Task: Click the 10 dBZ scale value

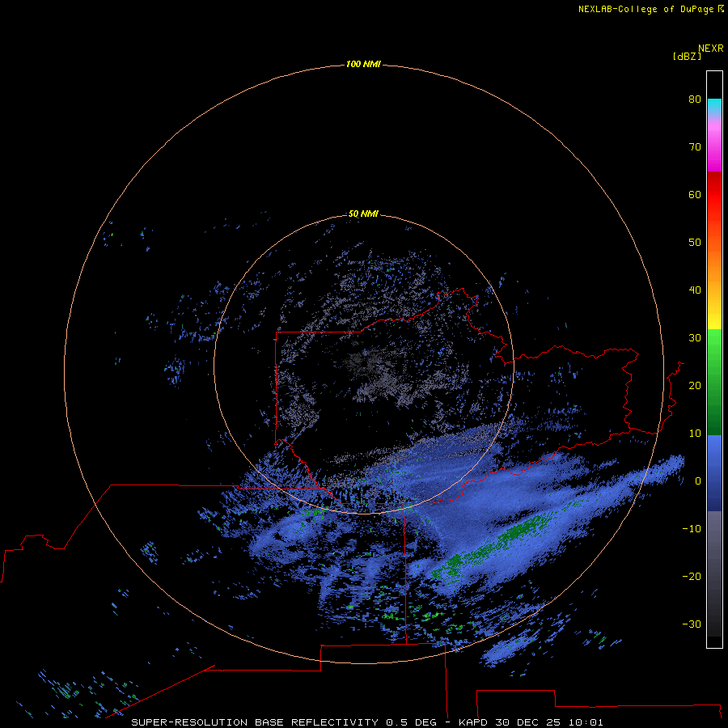Action: click(x=695, y=434)
